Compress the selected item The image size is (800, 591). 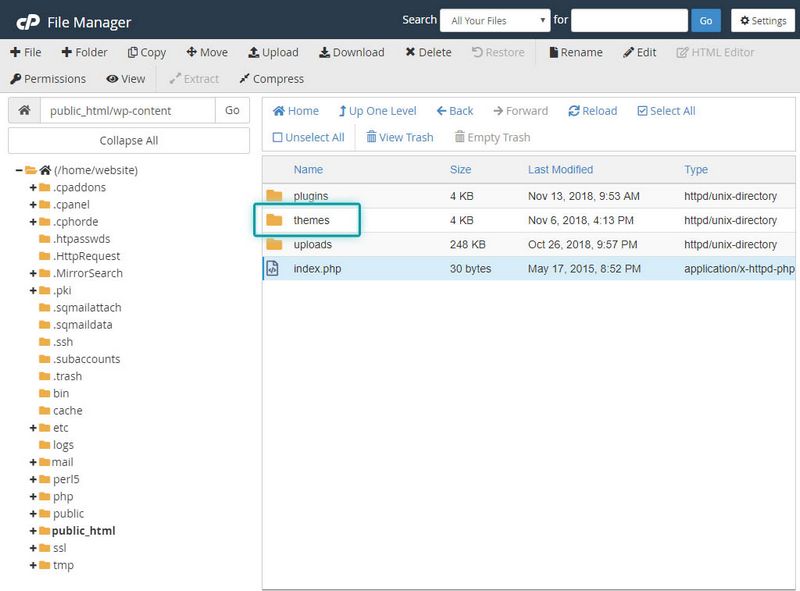[x=271, y=79]
